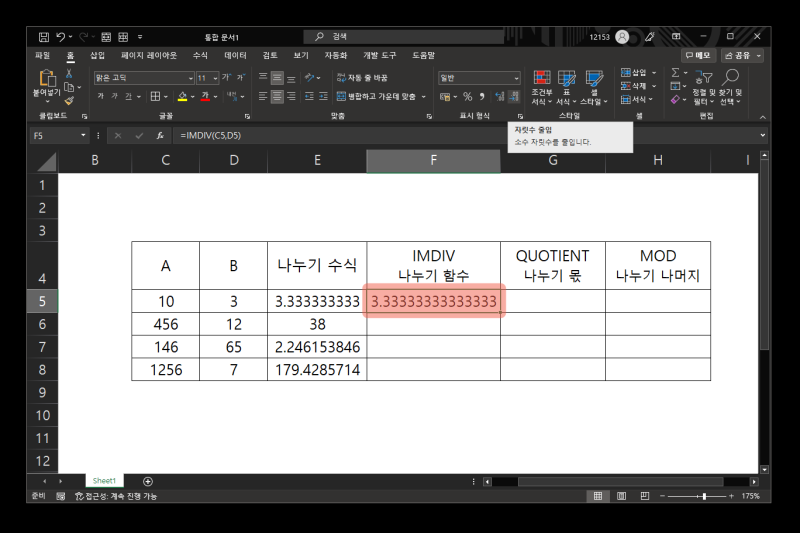Activate the Format Painter brush
The width and height of the screenshot is (800, 533).
pos(69,100)
